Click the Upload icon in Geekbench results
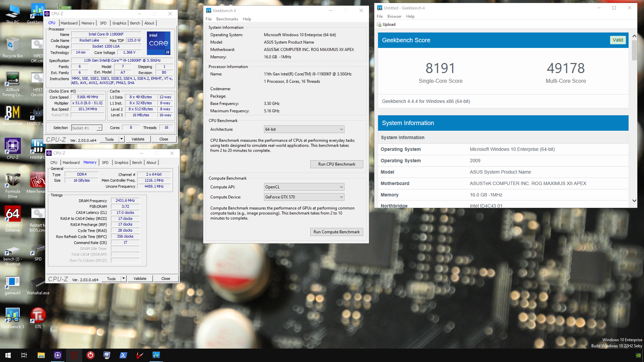This screenshot has height=362, width=644. pyautogui.click(x=379, y=24)
